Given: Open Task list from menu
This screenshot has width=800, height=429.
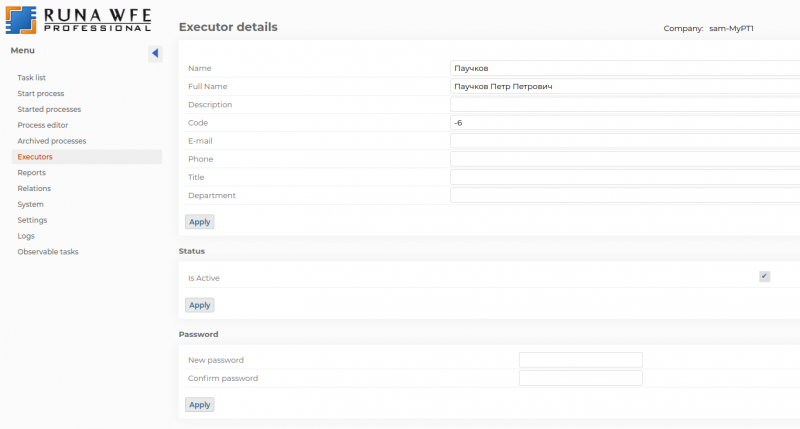Looking at the screenshot, I should click(32, 78).
